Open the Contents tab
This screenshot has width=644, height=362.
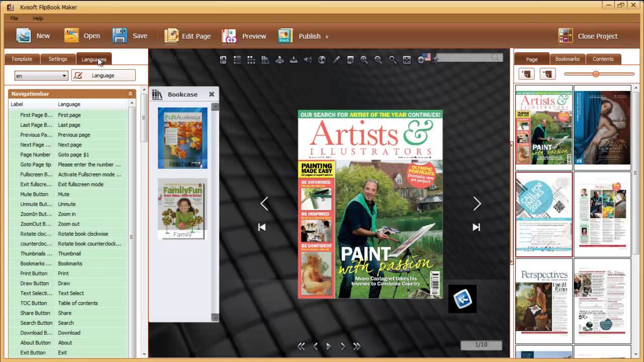click(603, 59)
